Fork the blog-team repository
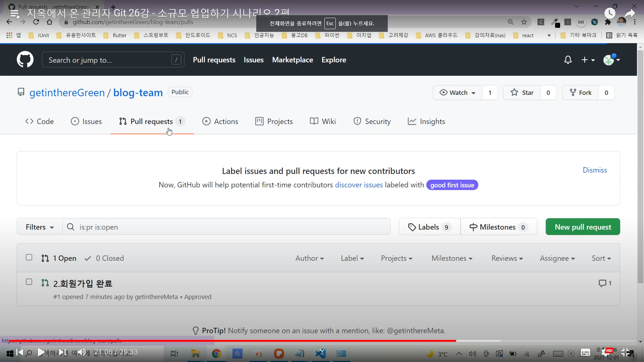 point(580,93)
